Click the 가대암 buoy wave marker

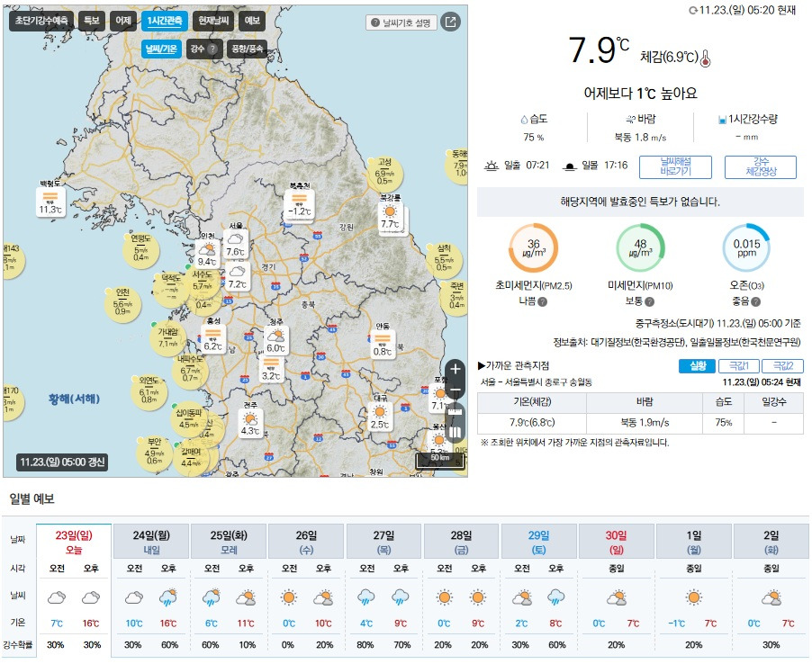tap(168, 336)
